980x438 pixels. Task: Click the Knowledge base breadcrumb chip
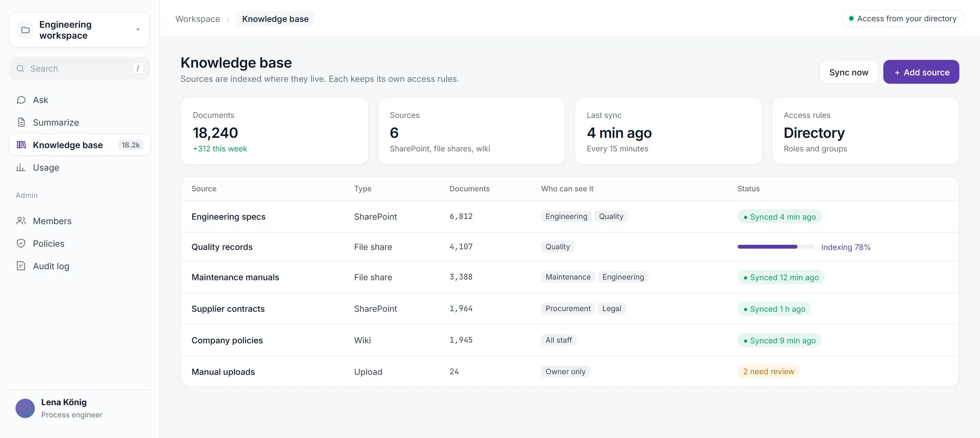pyautogui.click(x=275, y=19)
